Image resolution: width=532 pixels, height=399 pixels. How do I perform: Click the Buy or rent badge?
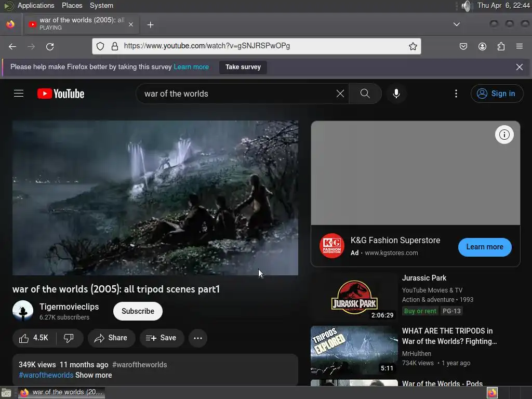pyautogui.click(x=420, y=311)
